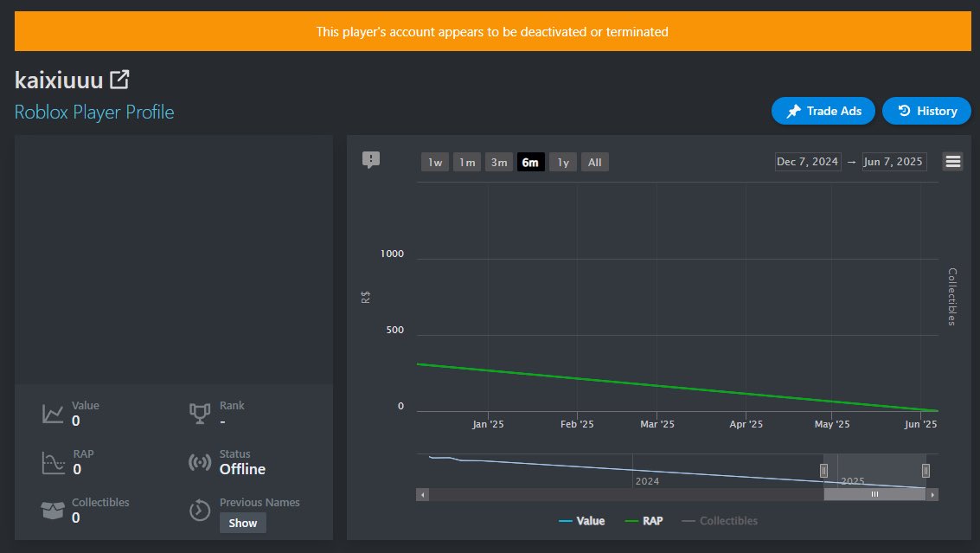Click the Offline status text

click(x=242, y=469)
